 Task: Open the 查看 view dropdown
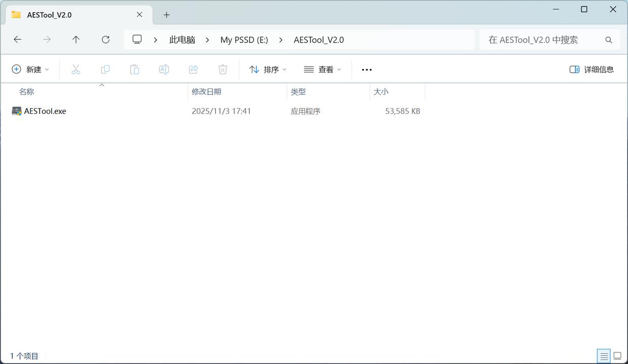point(323,69)
